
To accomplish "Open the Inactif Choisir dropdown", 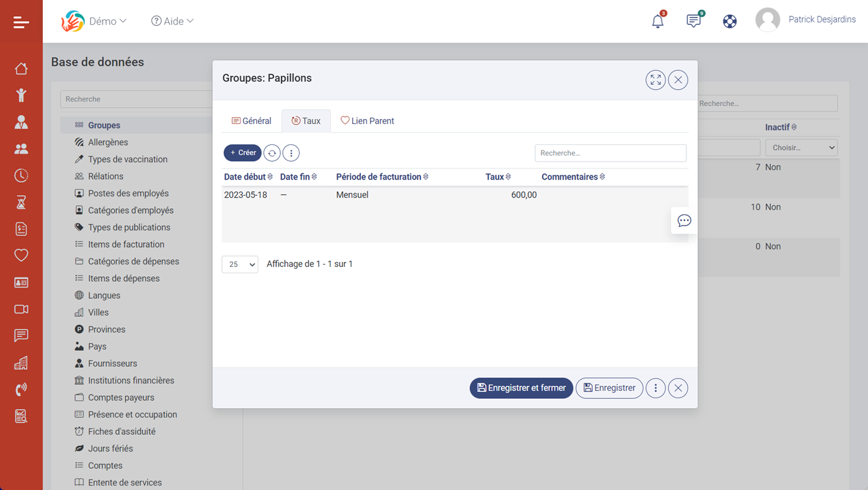I will tap(801, 148).
